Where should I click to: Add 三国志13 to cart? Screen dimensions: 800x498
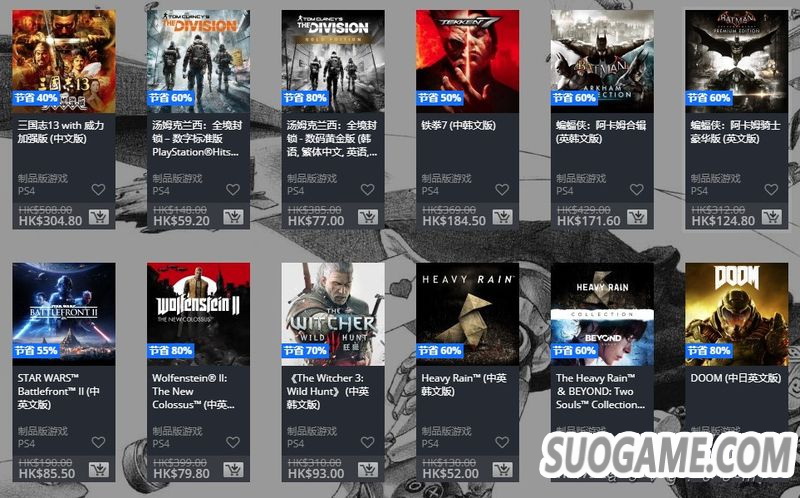98,217
